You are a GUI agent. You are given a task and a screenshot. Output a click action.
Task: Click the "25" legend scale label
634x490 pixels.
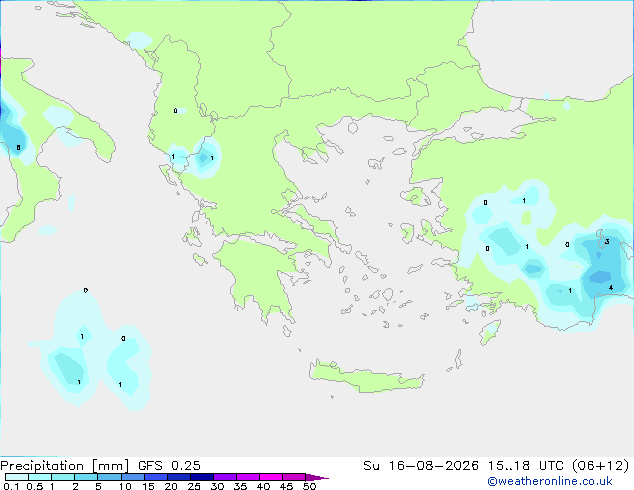tap(194, 486)
